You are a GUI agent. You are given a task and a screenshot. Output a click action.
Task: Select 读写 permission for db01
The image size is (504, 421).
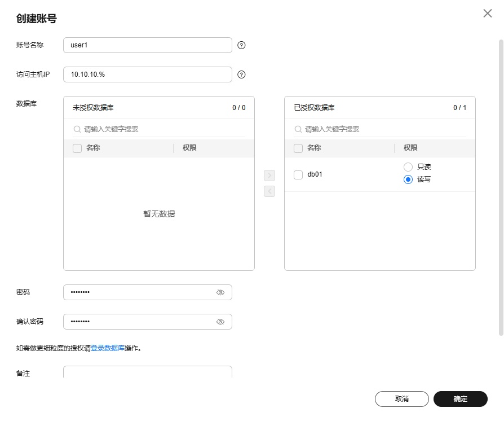(x=408, y=179)
